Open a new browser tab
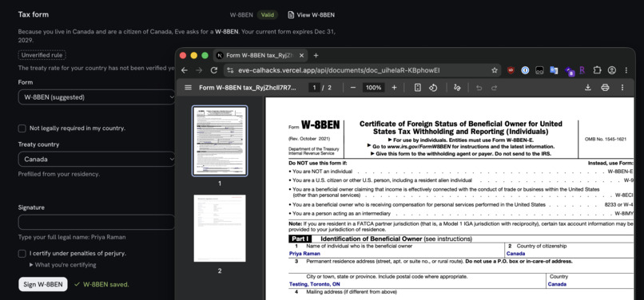This screenshot has width=644, height=300. 316,55
